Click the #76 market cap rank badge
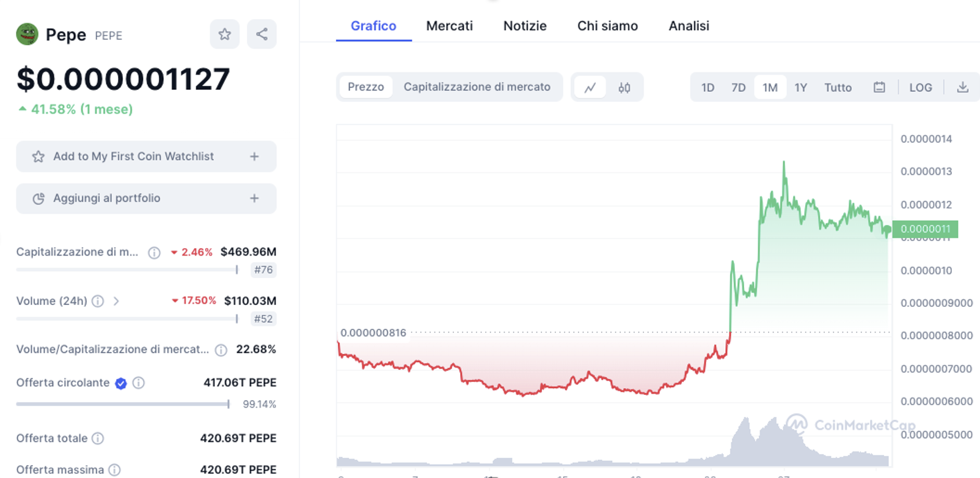980x478 pixels. point(263,270)
